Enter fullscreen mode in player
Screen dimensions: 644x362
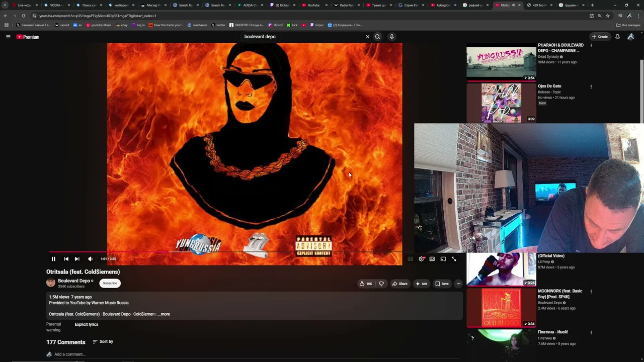click(454, 259)
